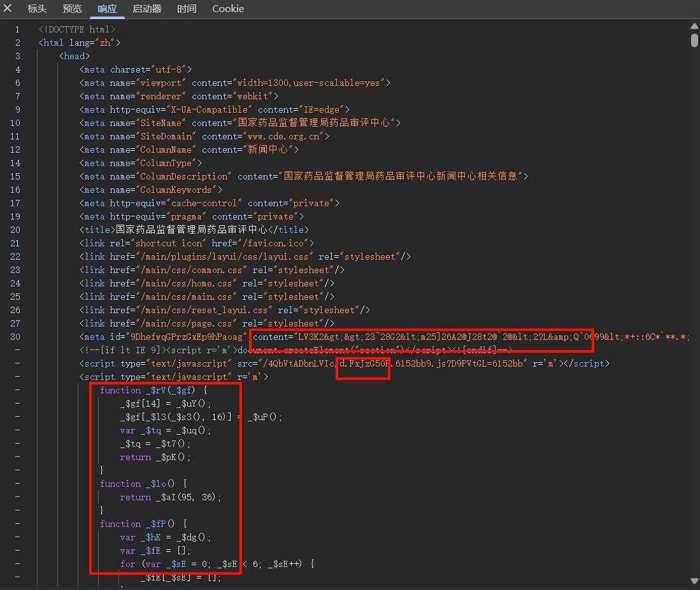Click the favicon.ico link line
Viewport: 700px width, 590px height.
pyautogui.click(x=197, y=244)
